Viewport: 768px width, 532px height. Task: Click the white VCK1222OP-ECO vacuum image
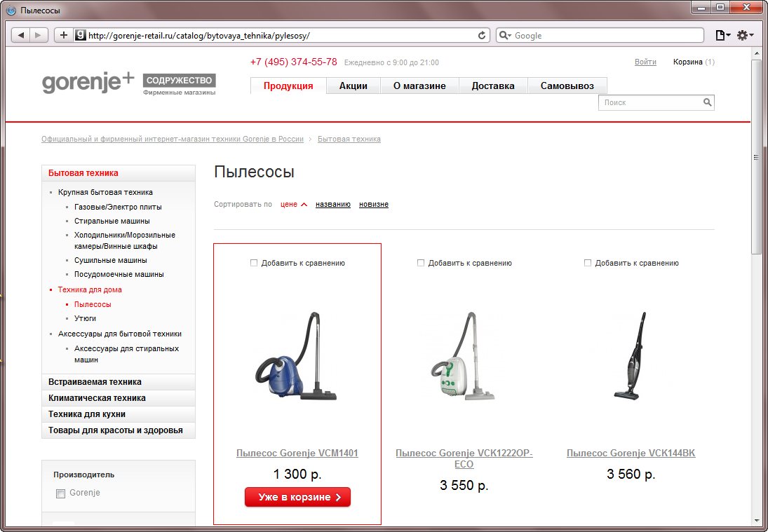(464, 356)
